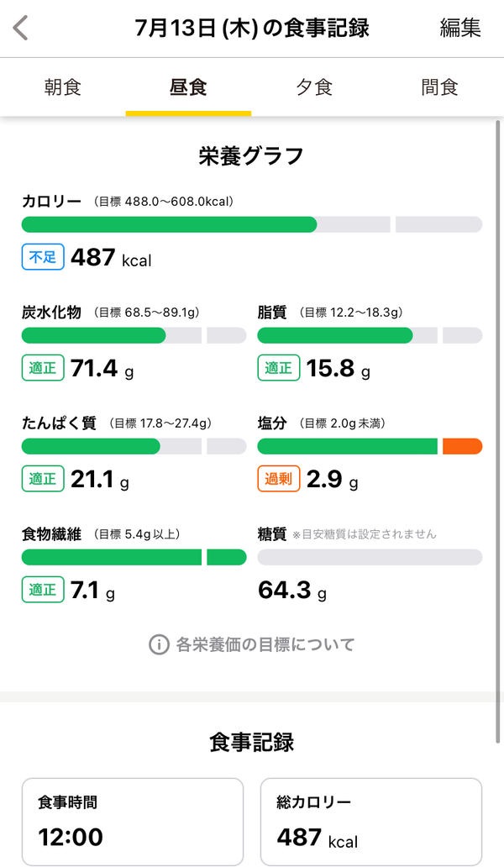Click the gray 糖質 bar

coord(370,557)
